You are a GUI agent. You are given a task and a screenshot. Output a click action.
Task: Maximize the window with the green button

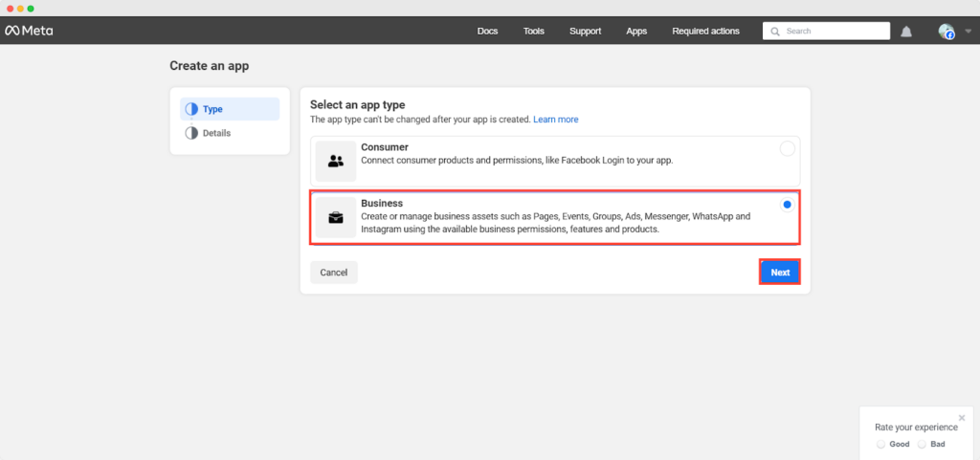point(31,8)
